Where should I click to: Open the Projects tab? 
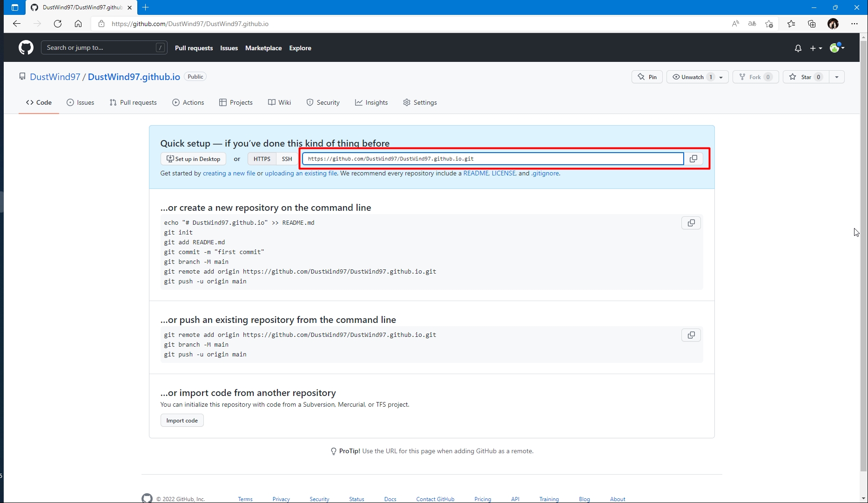pyautogui.click(x=236, y=102)
